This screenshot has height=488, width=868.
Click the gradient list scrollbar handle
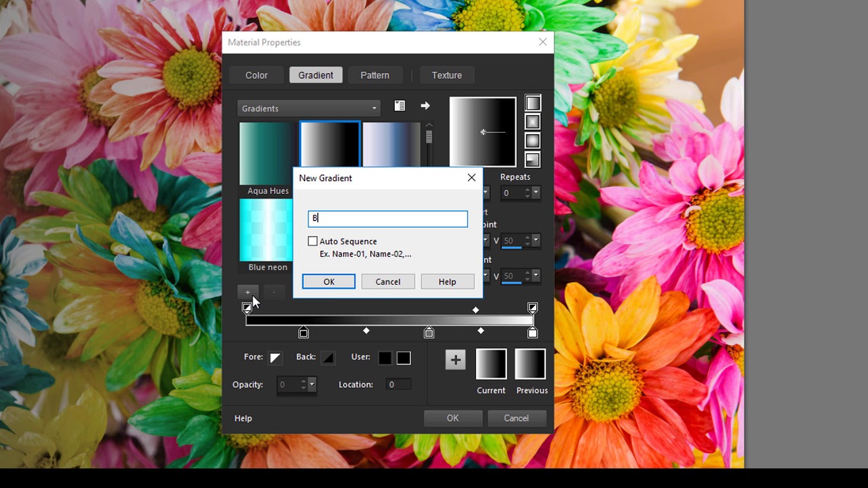[x=429, y=138]
